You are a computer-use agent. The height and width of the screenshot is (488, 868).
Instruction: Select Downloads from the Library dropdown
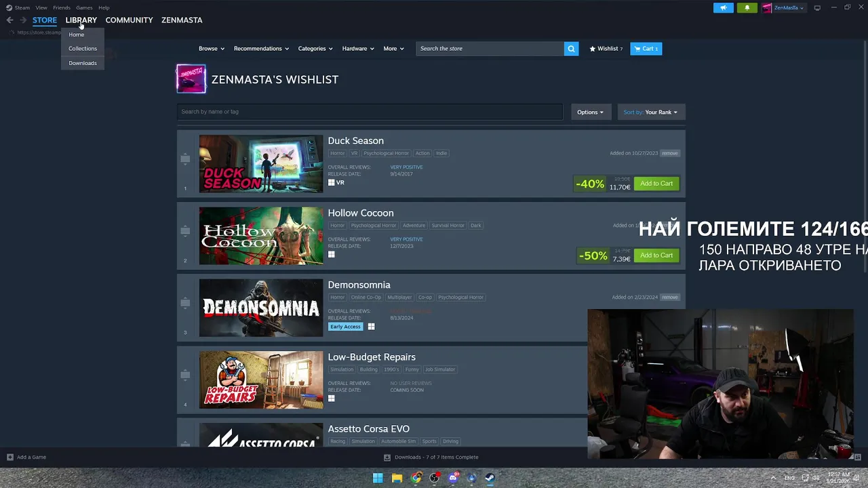83,63
